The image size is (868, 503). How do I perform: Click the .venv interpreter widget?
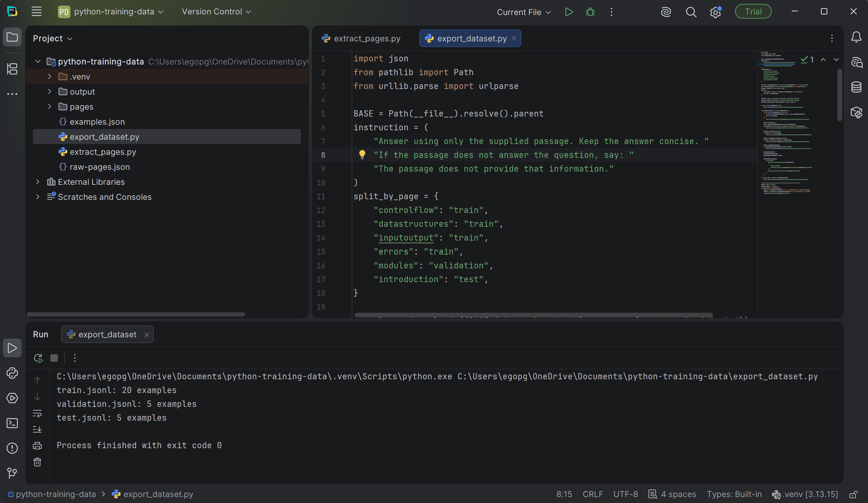click(x=805, y=494)
